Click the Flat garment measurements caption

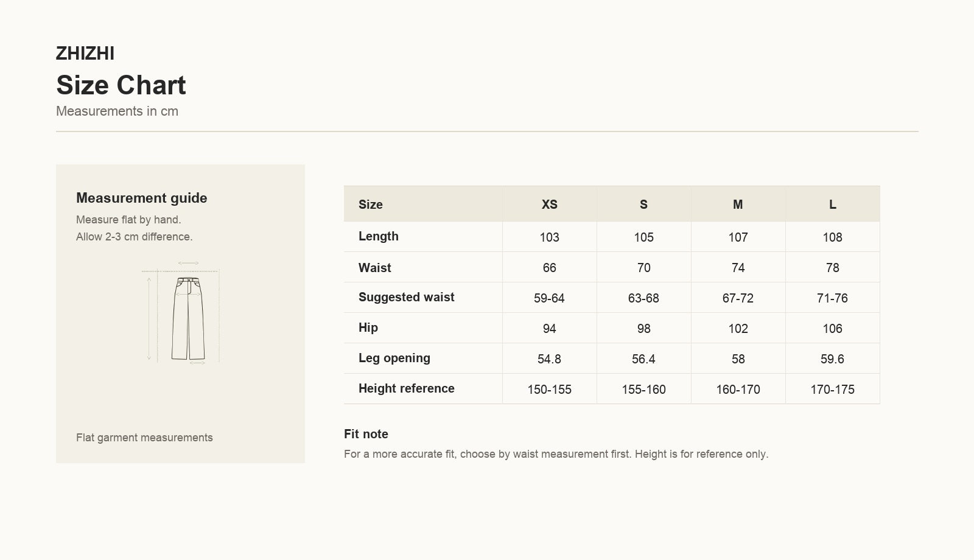144,438
